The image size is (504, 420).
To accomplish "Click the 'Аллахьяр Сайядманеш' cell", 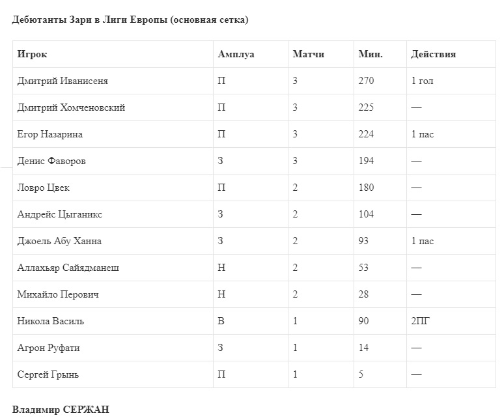I will tap(68, 268).
